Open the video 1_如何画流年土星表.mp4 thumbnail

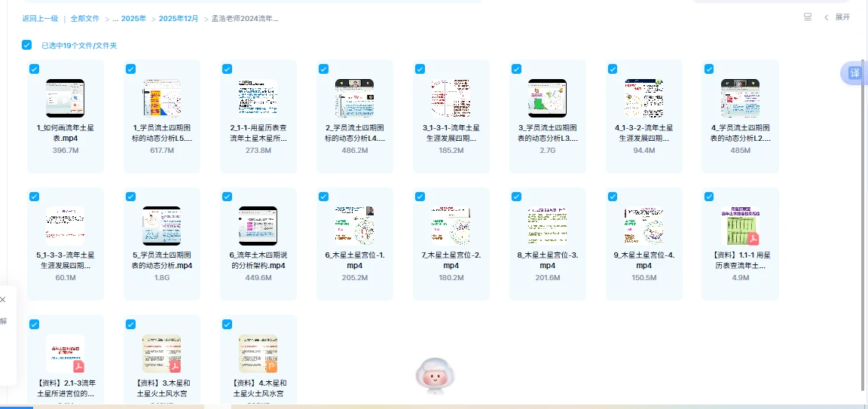click(66, 98)
